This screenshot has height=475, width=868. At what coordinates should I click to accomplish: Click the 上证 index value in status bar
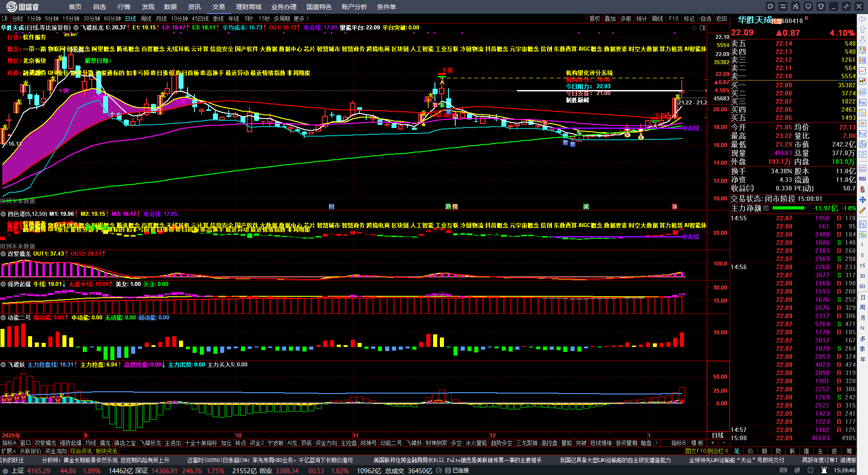point(39,470)
